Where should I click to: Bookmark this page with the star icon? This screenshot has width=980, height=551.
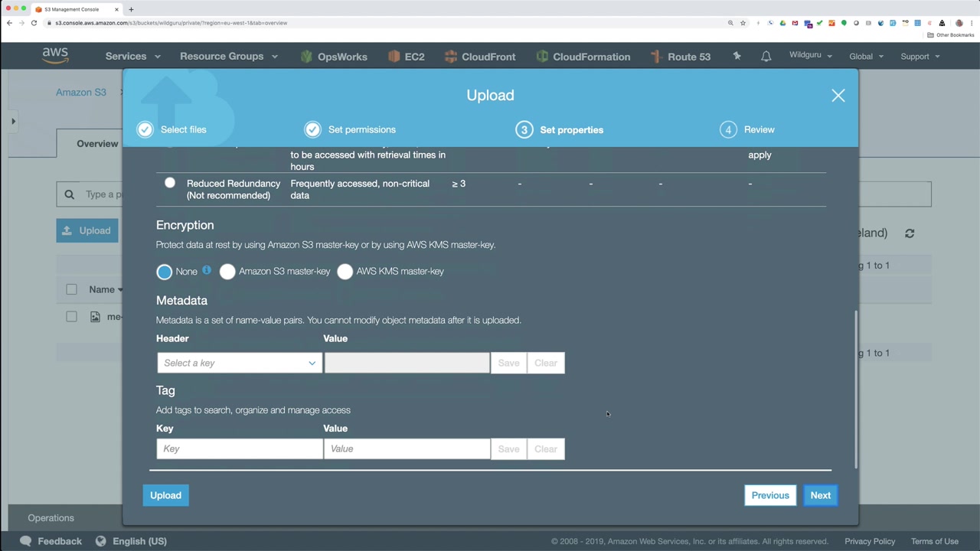743,23
